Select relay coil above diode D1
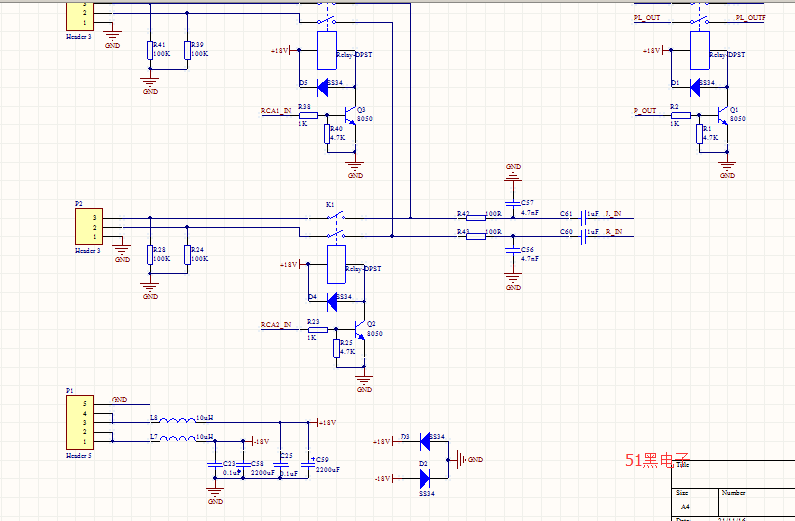This screenshot has width=795, height=521. tap(700, 50)
